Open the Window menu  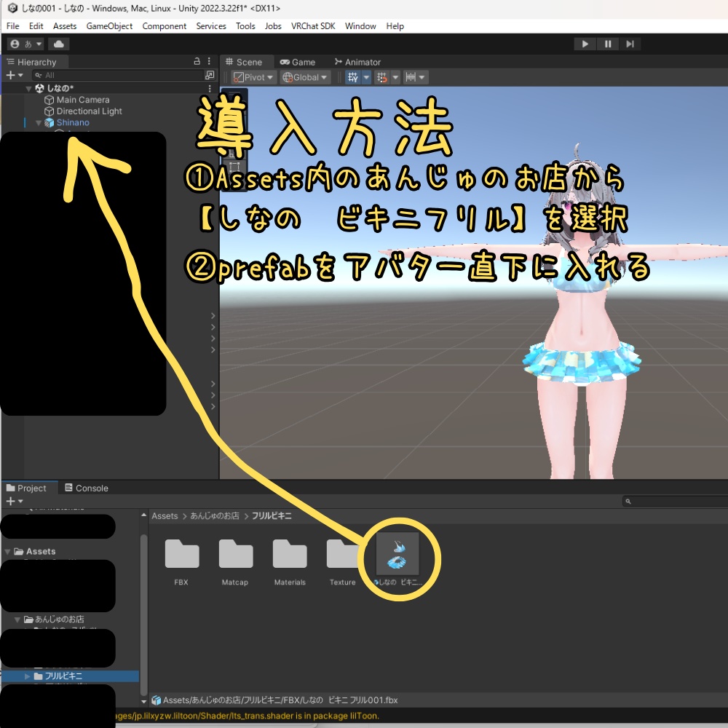pos(360,26)
